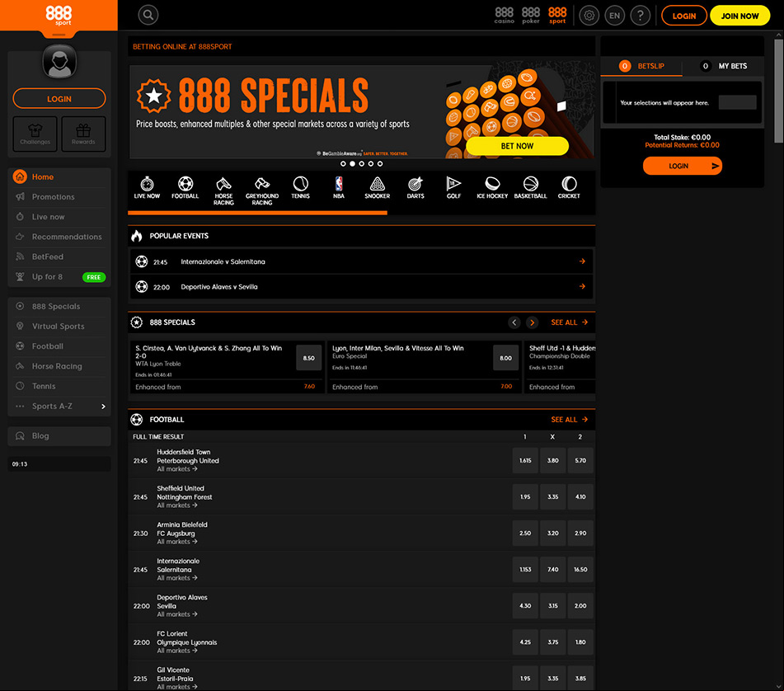Switch to the Betslip tab

pyautogui.click(x=641, y=66)
